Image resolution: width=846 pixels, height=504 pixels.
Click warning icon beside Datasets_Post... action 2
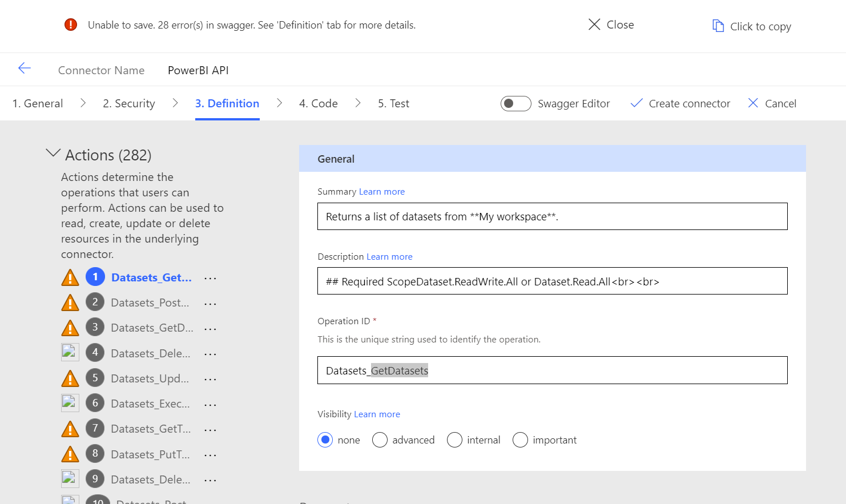(70, 303)
